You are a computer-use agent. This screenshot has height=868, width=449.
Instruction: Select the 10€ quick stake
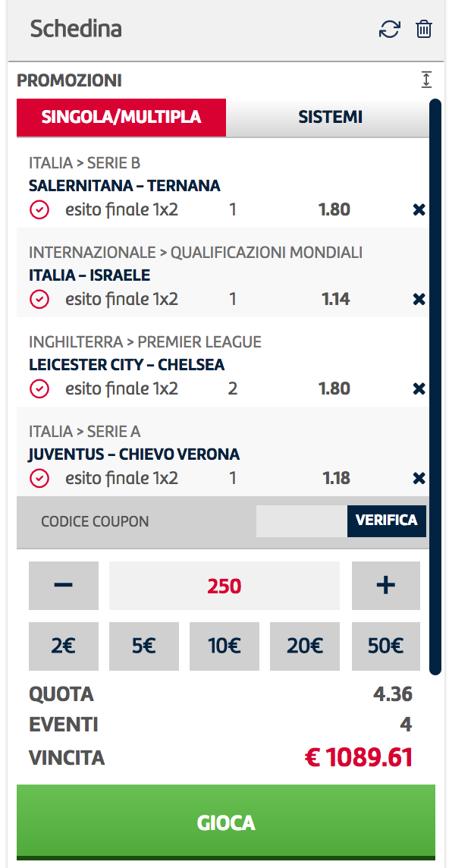[x=224, y=646]
